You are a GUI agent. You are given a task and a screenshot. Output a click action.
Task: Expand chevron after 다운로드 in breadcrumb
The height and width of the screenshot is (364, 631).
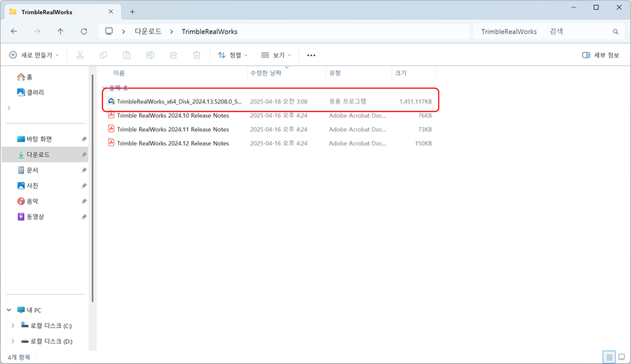[x=172, y=32]
